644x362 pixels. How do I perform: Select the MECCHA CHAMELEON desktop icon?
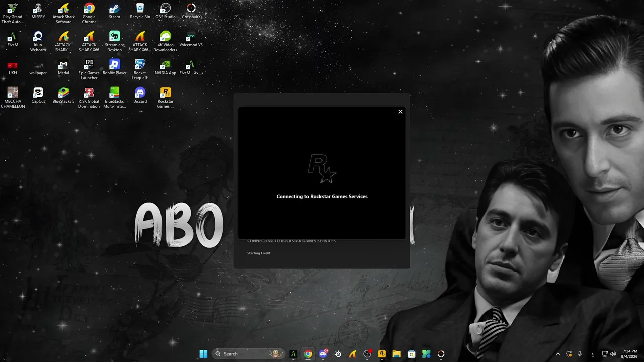(13, 98)
